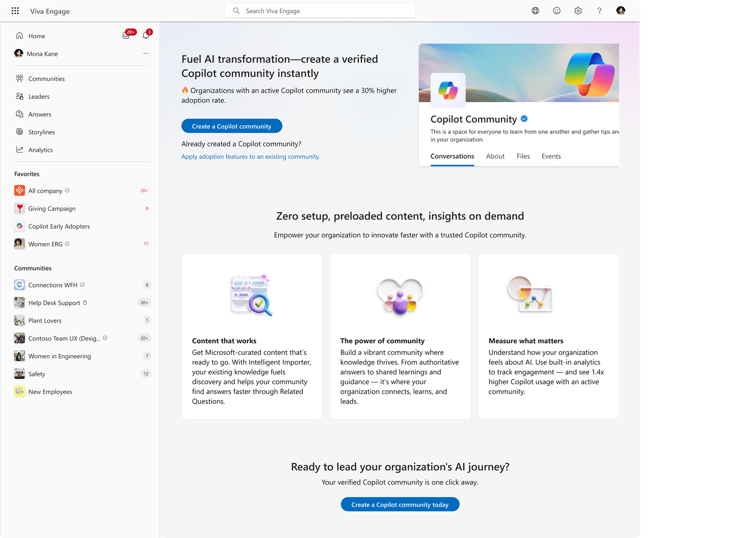
Task: View the Analytics section
Action: coord(40,149)
